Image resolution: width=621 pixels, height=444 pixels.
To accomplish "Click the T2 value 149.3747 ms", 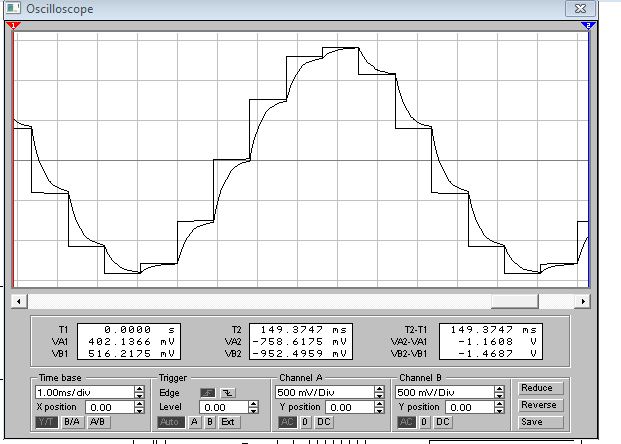I will [x=303, y=330].
